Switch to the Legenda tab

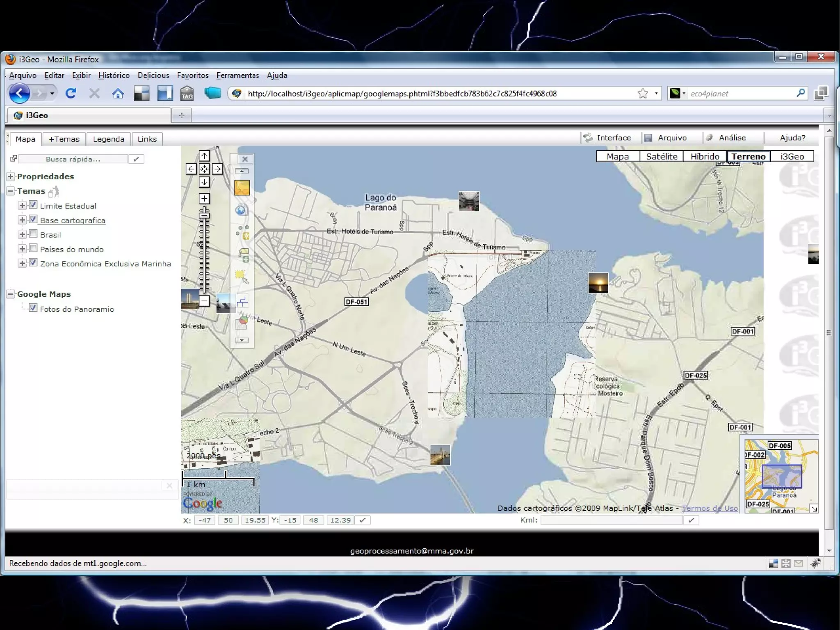pyautogui.click(x=108, y=139)
